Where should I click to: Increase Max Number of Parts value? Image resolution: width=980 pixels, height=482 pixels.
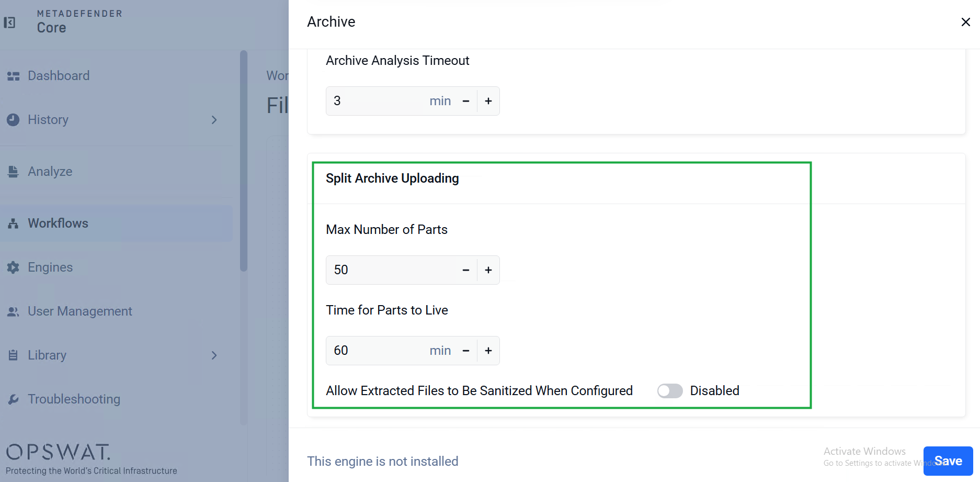coord(488,270)
